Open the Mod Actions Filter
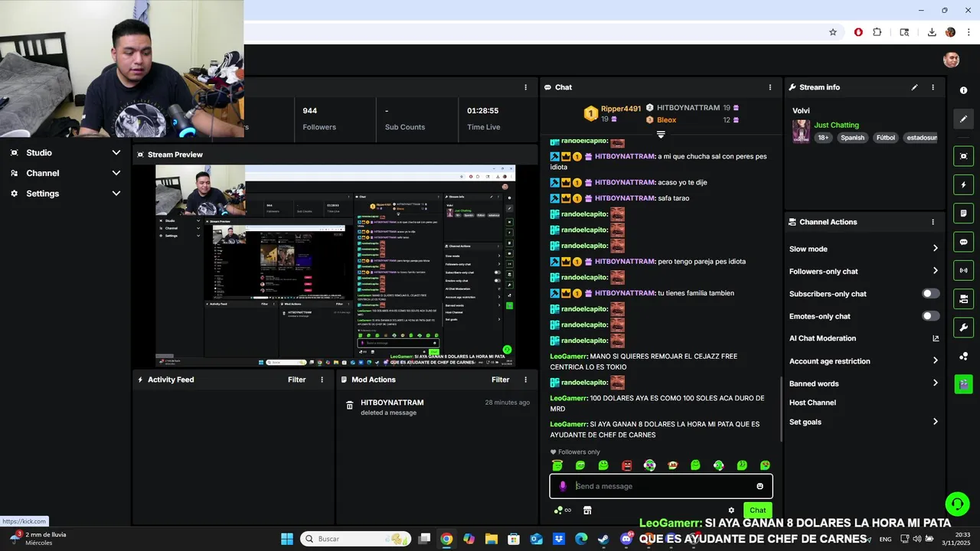This screenshot has height=551, width=980. click(x=500, y=380)
